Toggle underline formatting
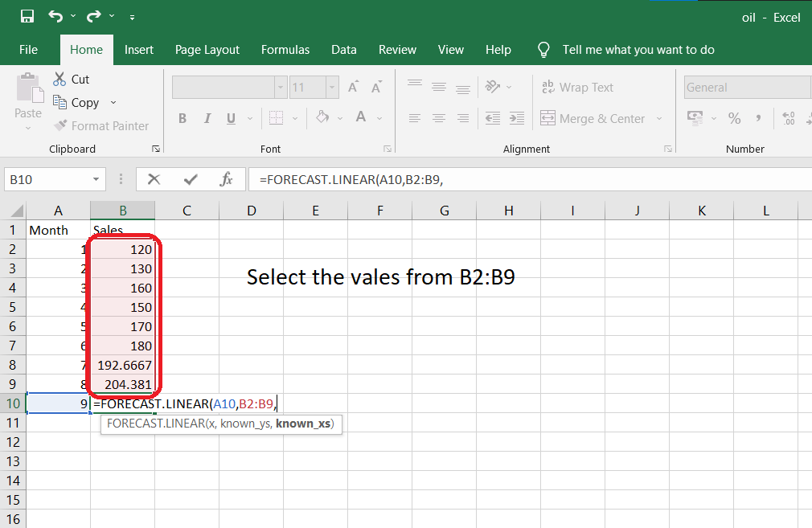This screenshot has height=528, width=812. [229, 117]
